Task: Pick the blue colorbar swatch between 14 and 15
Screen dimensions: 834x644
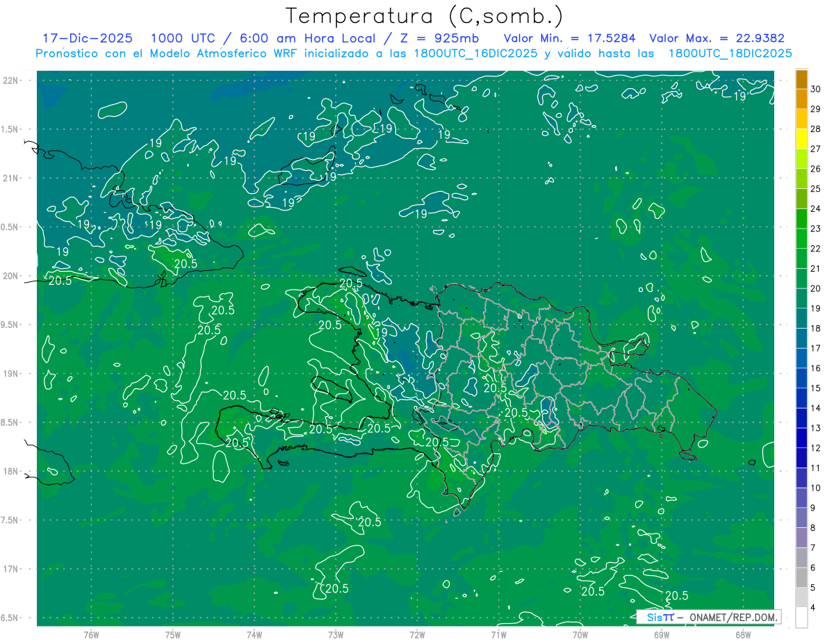Action: [801, 398]
